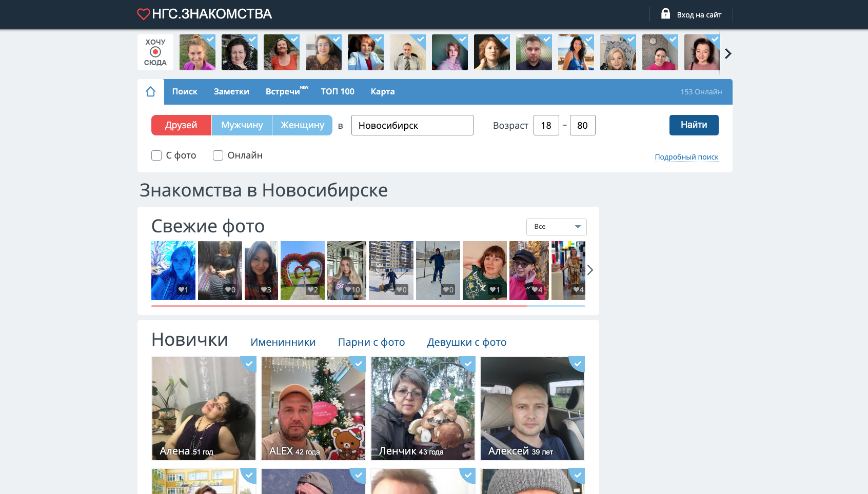Open the 'Встречи' tab
Screen dimensions: 868x494
point(283,92)
